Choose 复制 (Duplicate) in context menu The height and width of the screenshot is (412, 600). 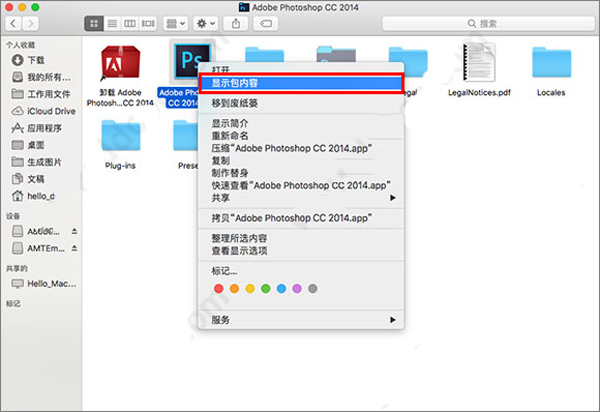300,160
